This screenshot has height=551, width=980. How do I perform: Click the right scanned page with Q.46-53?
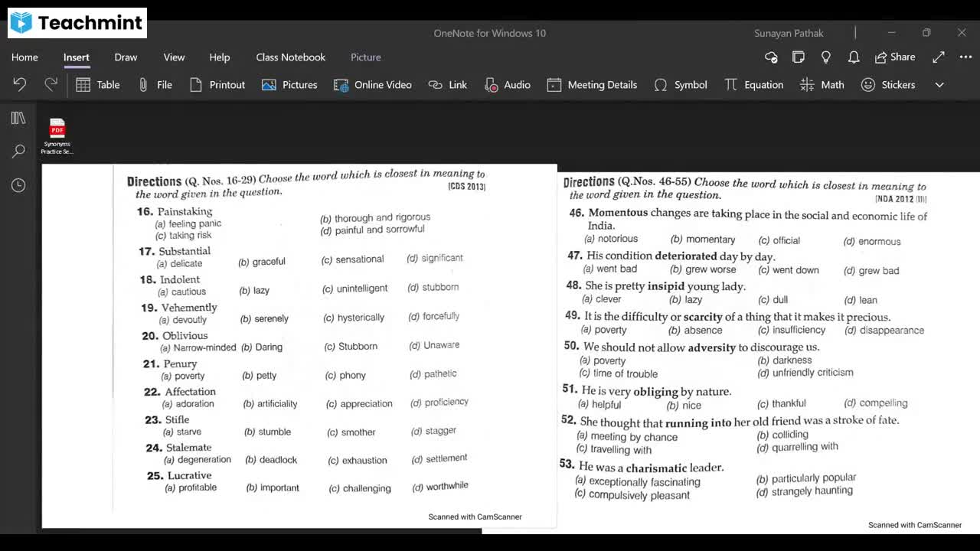(769, 353)
